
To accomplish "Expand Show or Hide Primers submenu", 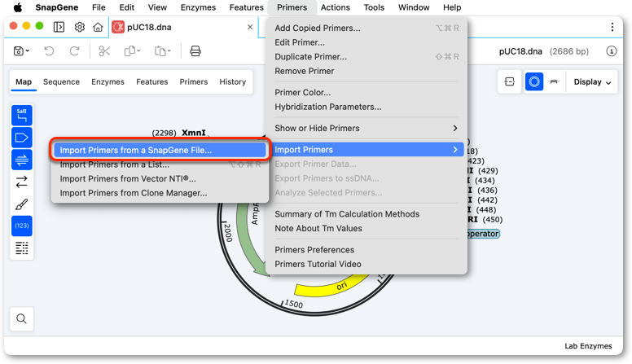I will 366,128.
